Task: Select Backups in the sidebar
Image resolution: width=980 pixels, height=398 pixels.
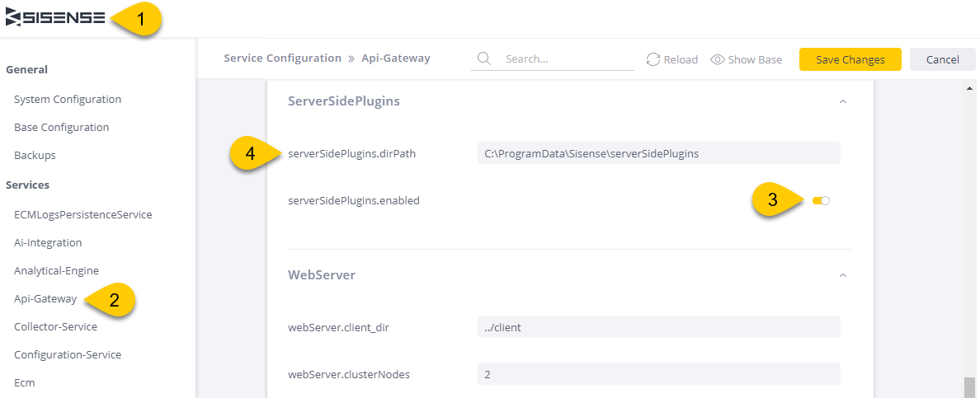Action: click(x=35, y=155)
